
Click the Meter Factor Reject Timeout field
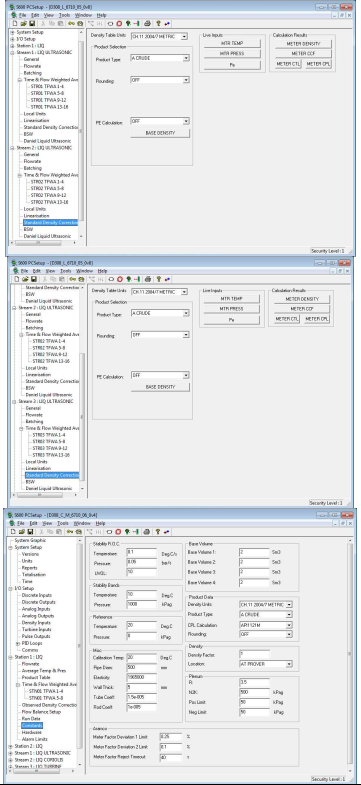171,757
